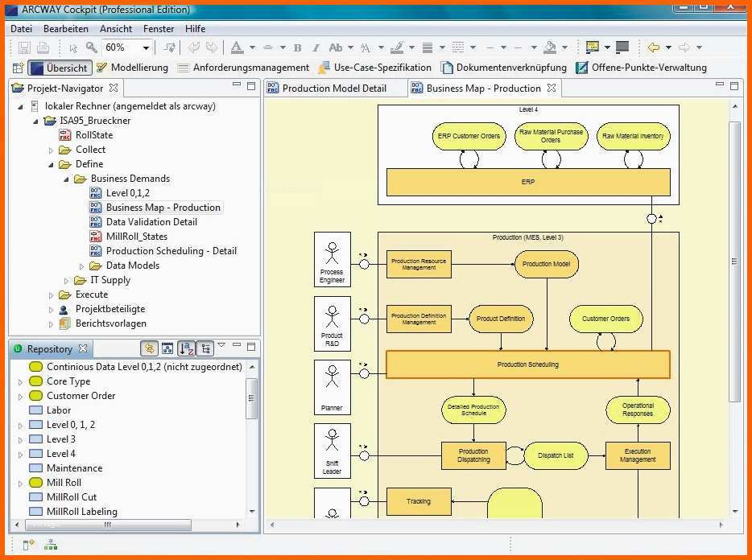Image resolution: width=752 pixels, height=560 pixels.
Task: Collapse the Define folder
Action: point(51,165)
